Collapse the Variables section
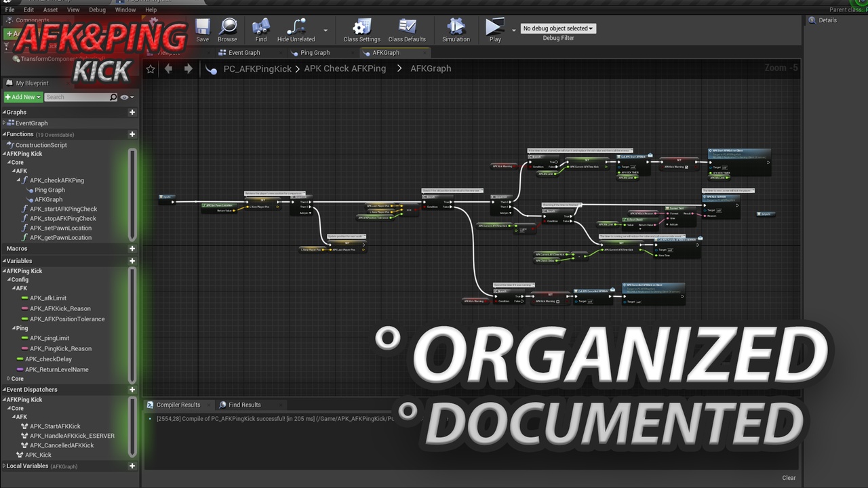This screenshot has height=488, width=868. [4, 261]
